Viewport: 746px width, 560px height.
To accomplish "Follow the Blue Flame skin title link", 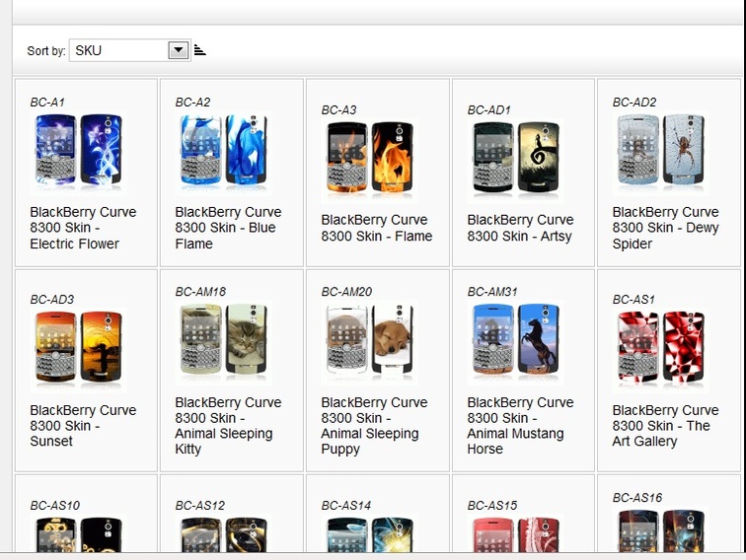I will coord(228,228).
